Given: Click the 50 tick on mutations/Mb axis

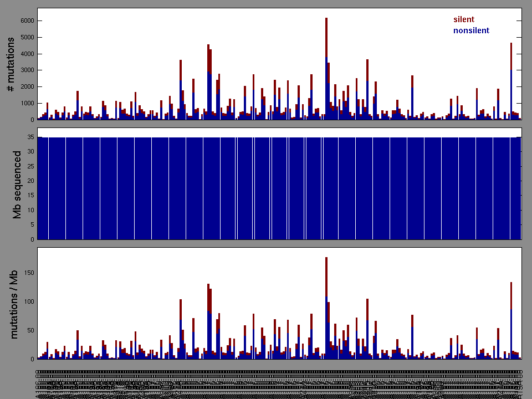Looking at the screenshot, I should point(29,330).
